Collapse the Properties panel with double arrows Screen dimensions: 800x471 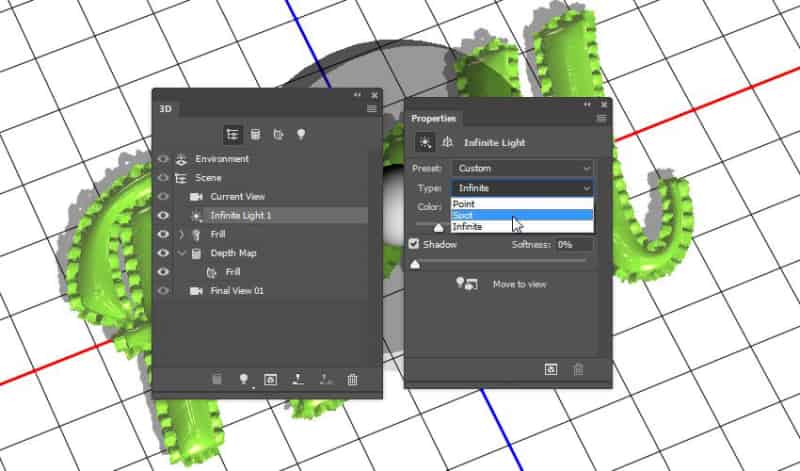click(587, 104)
